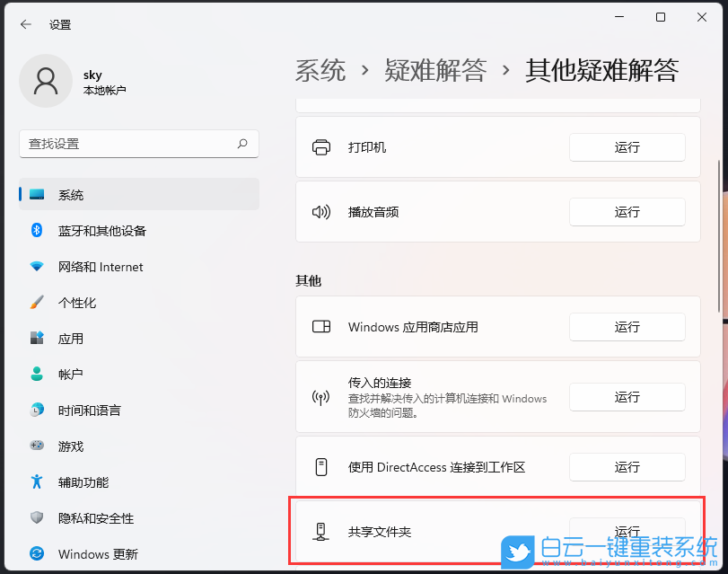Click the shared folders icon beside 共享文件夹
The height and width of the screenshot is (574, 728).
click(320, 532)
